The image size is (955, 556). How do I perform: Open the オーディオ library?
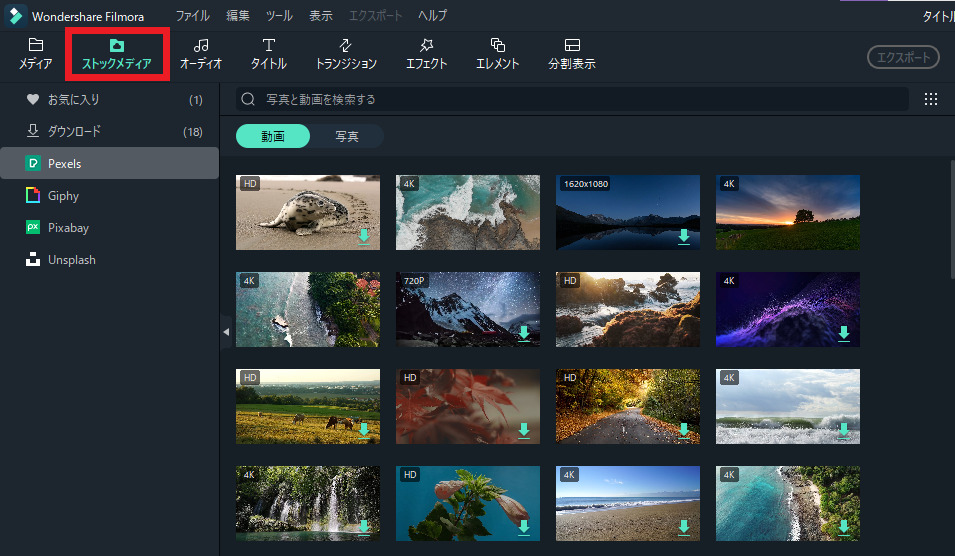pos(201,54)
